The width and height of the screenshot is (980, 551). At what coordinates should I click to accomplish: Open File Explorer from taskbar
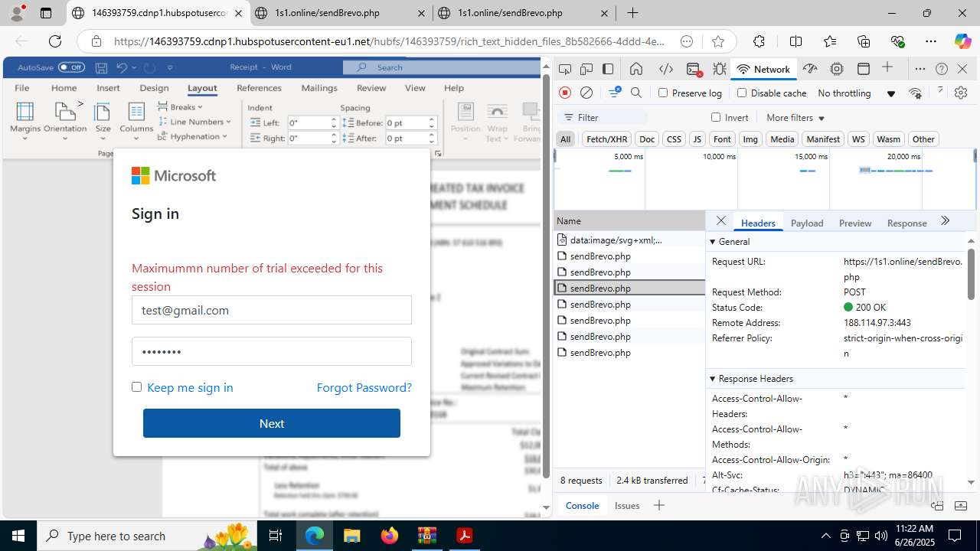tap(351, 536)
